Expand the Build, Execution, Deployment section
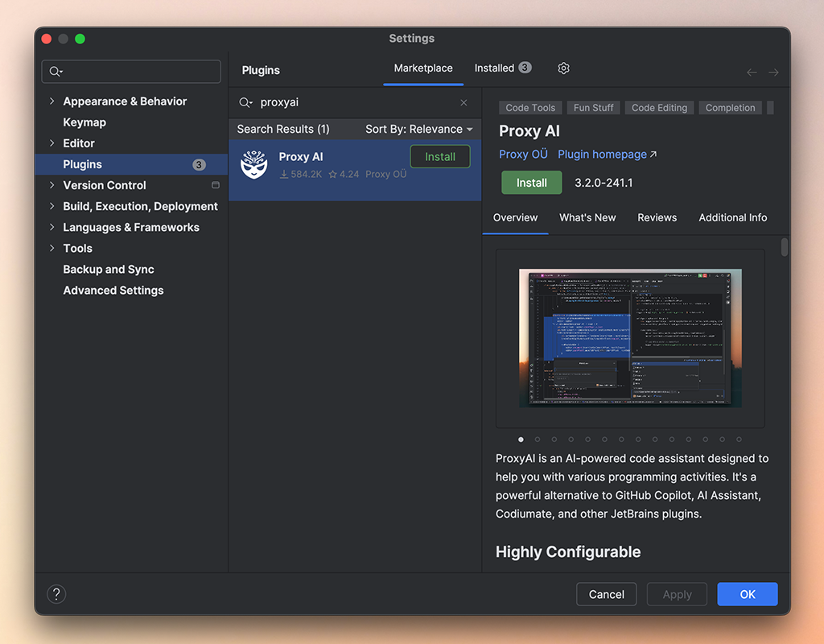 [52, 206]
